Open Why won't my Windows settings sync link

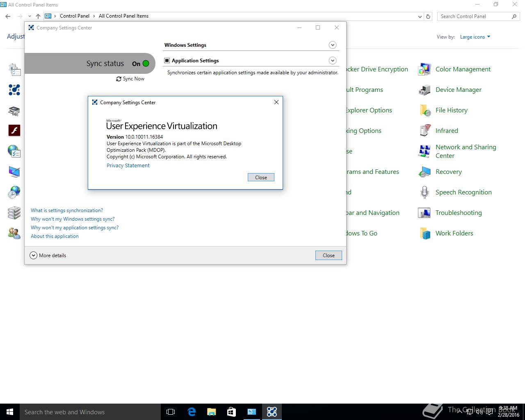click(73, 219)
